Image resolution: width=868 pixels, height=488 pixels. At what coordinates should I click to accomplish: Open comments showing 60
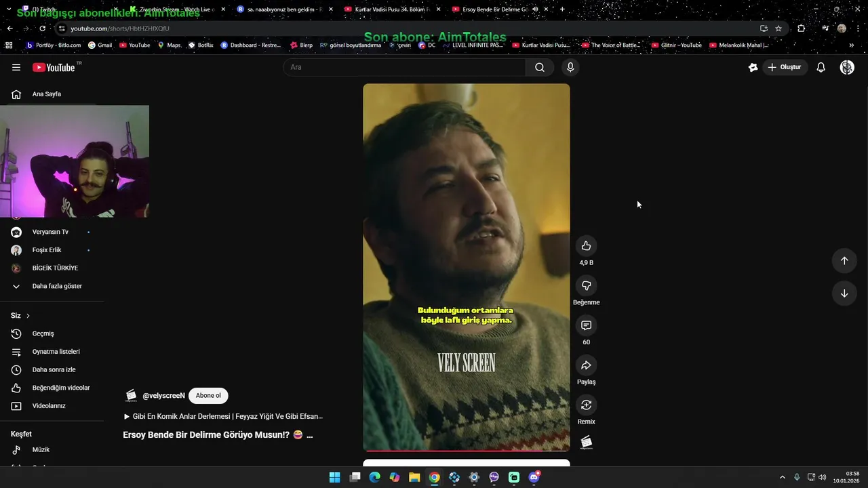[x=587, y=325]
